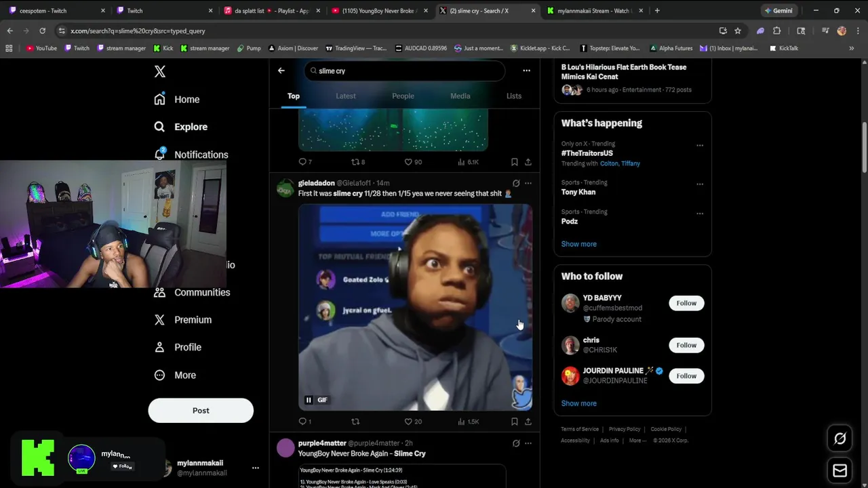Click the Post button
This screenshot has height=488, width=868.
pos(201,410)
